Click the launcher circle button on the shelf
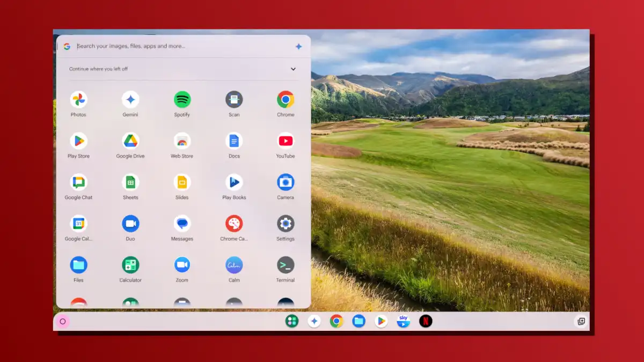This screenshot has width=644, height=362. click(62, 322)
